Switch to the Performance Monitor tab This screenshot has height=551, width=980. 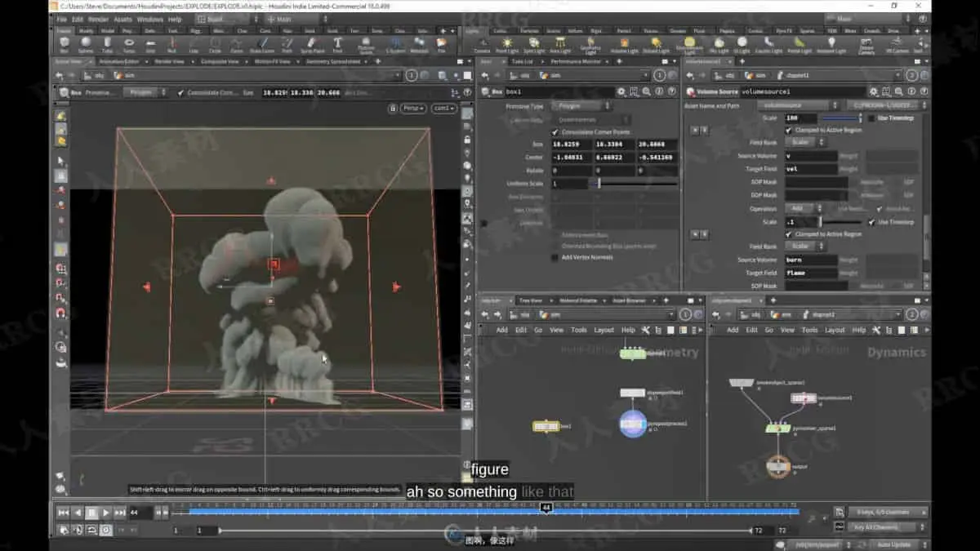575,61
